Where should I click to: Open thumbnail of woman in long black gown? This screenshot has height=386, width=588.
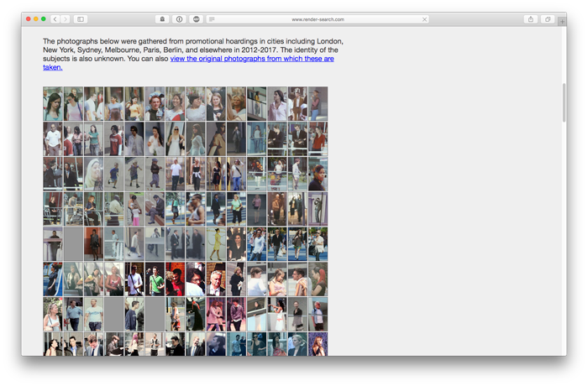[x=196, y=315]
